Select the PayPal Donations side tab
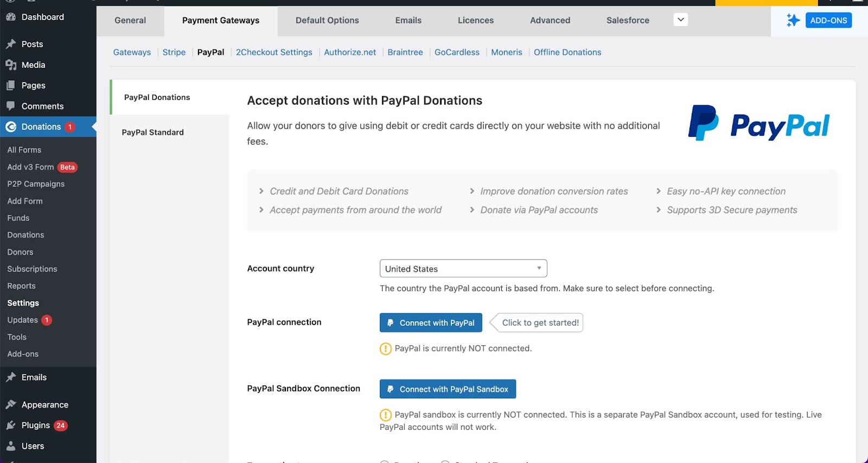868x463 pixels. click(170, 97)
